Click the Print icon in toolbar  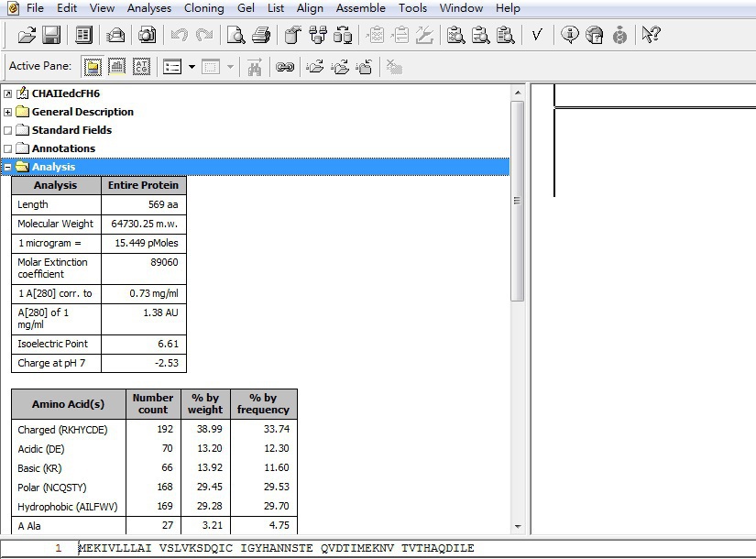pyautogui.click(x=261, y=36)
